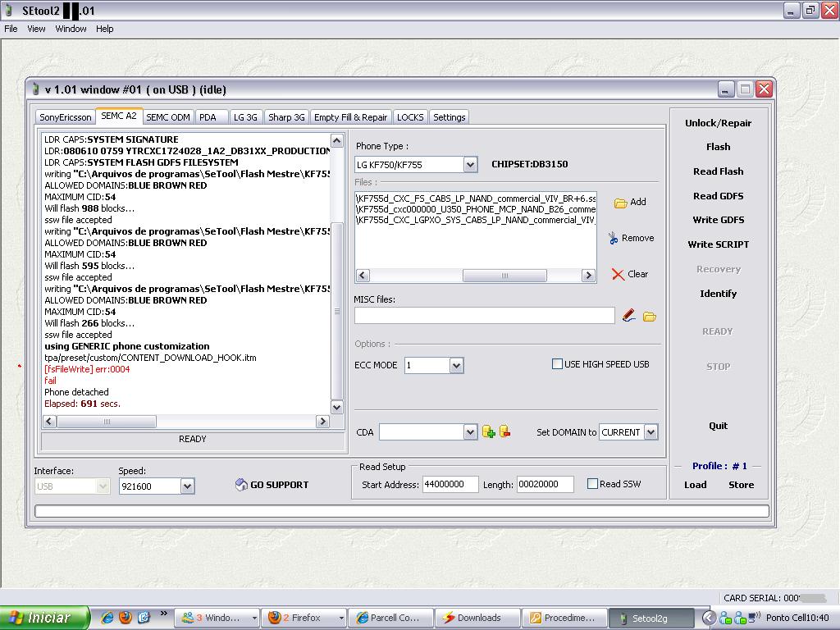Screen dimensions: 840x630
Task: Enable the Read SSW checkbox
Action: pyautogui.click(x=592, y=484)
